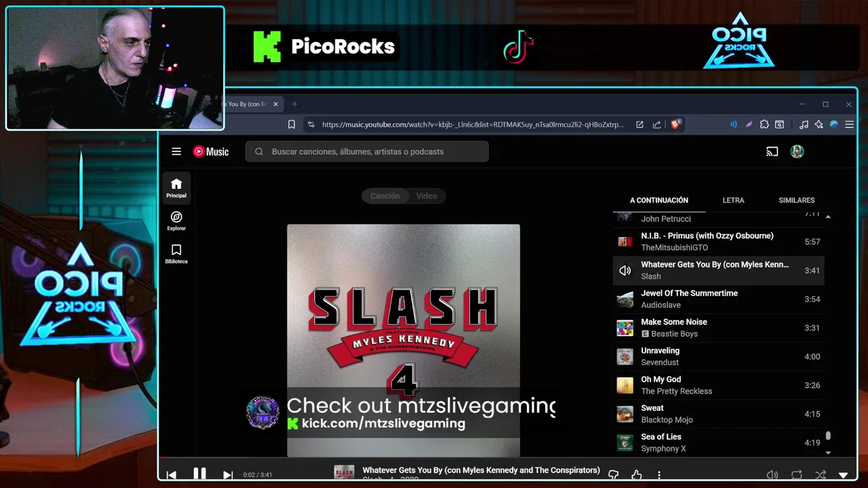Toggle repeat mode in player bar

pos(797,475)
